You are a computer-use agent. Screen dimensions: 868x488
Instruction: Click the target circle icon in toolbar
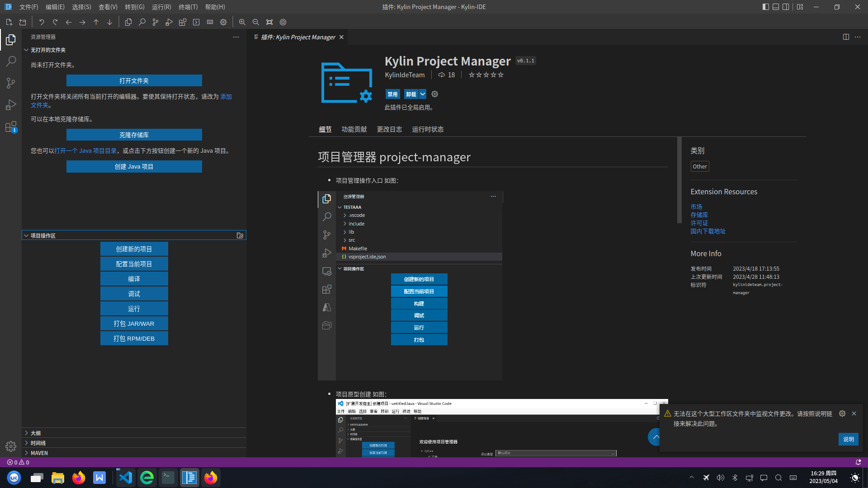tap(283, 22)
